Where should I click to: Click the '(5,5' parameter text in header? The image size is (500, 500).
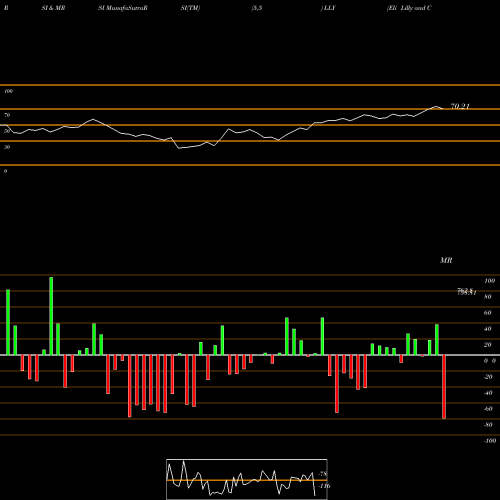click(257, 8)
